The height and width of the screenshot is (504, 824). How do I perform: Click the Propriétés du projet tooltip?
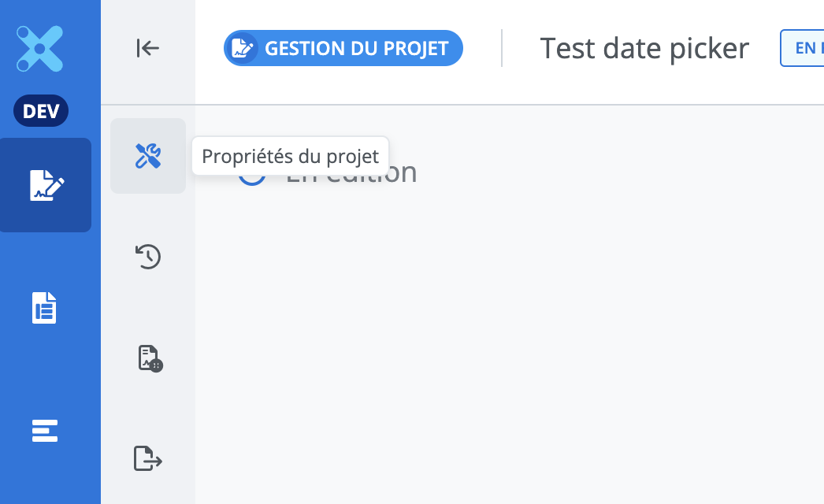290,156
